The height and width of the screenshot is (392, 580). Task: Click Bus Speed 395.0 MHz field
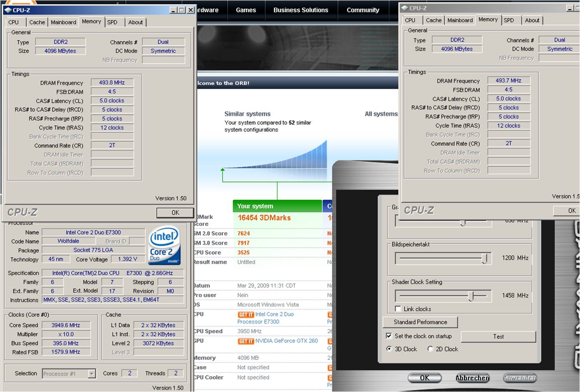pos(66,343)
